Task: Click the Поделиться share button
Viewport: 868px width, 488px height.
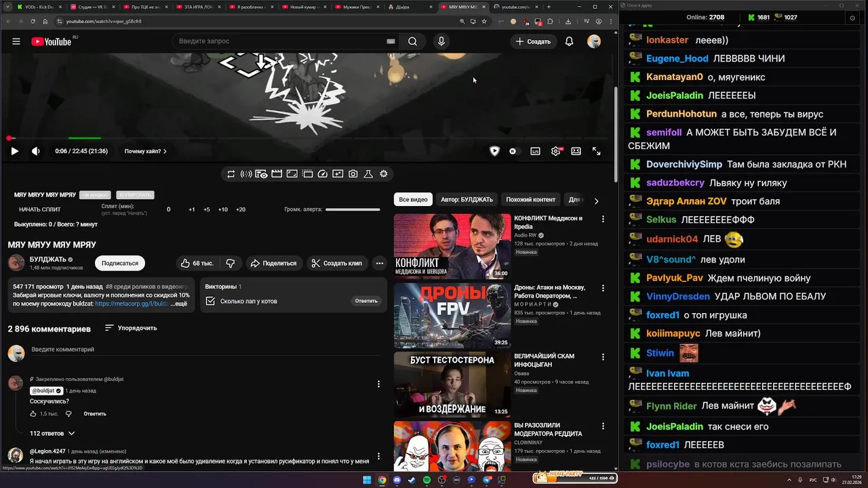Action: [273, 263]
